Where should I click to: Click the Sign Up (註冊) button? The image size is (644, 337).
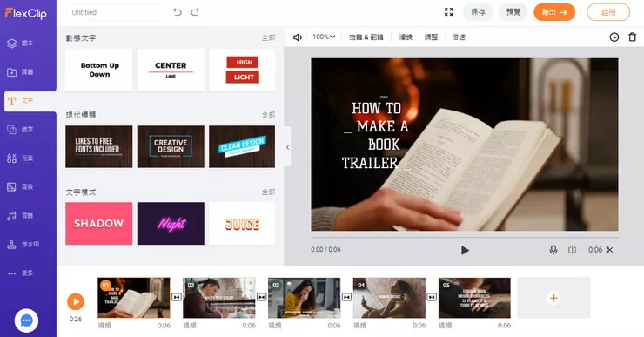click(608, 12)
